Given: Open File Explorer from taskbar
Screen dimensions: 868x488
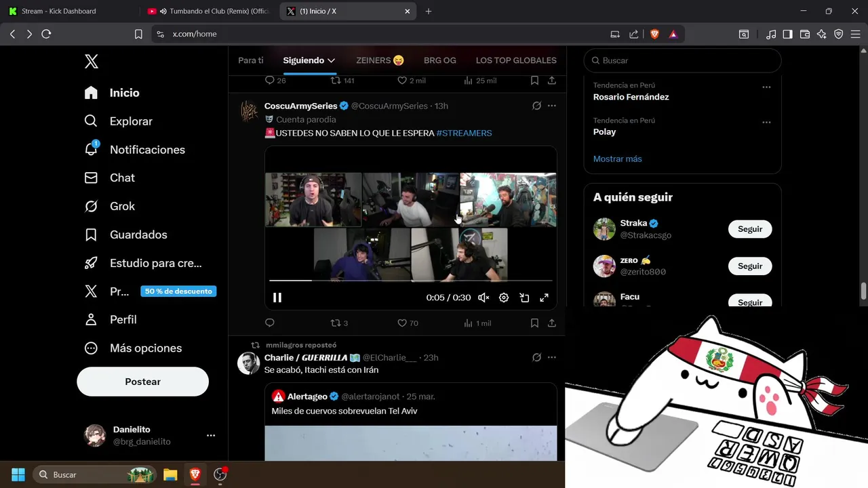Looking at the screenshot, I should [170, 474].
